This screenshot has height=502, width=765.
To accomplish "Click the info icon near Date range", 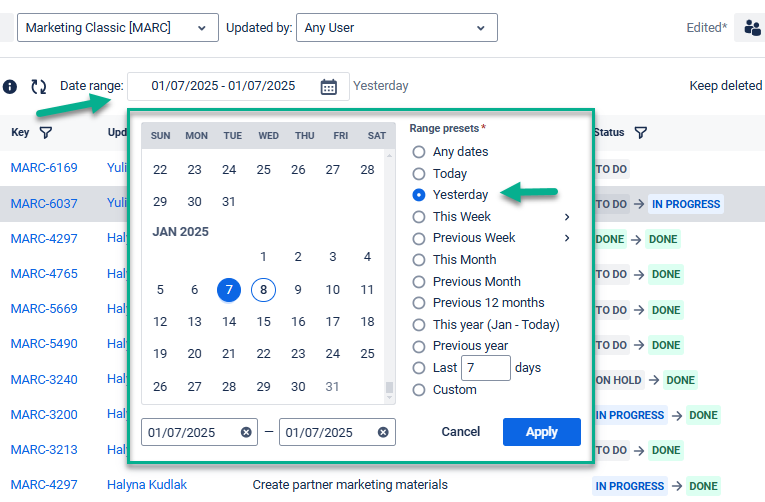I will 9,87.
